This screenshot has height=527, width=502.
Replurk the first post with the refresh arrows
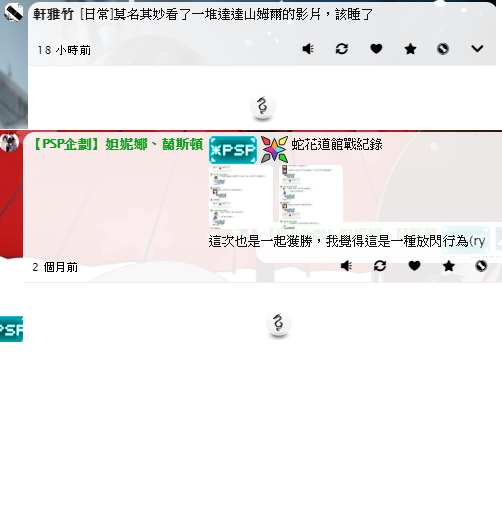[342, 49]
